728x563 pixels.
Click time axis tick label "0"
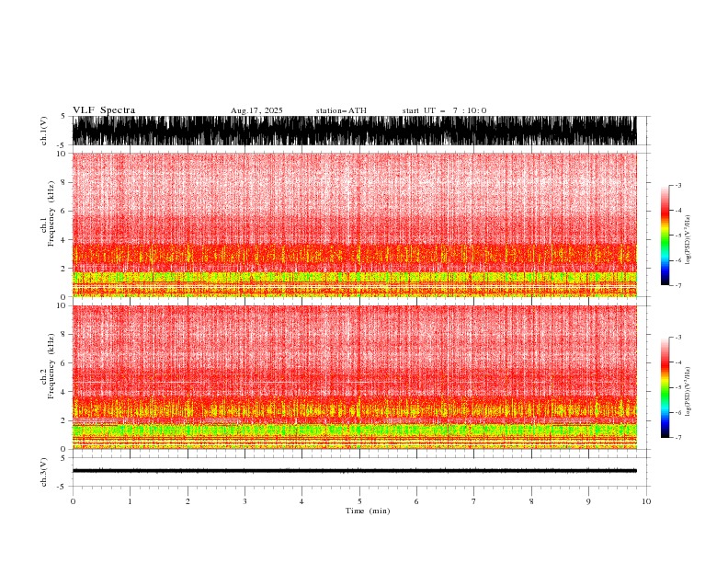pyautogui.click(x=73, y=501)
